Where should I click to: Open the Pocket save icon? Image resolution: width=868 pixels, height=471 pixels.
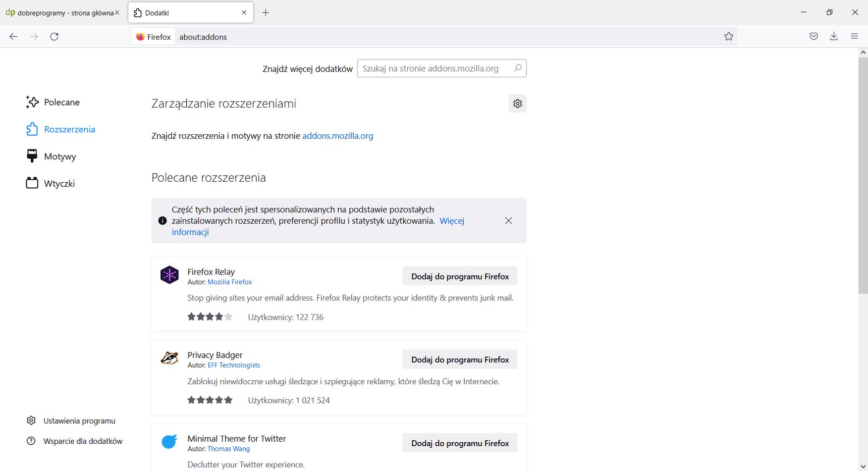(x=813, y=36)
